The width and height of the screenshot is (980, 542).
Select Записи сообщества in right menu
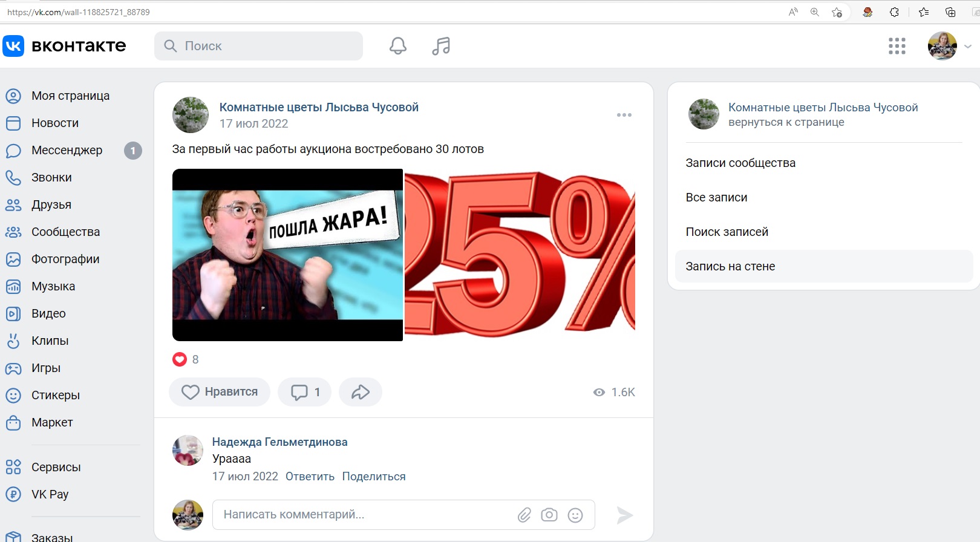pos(740,163)
